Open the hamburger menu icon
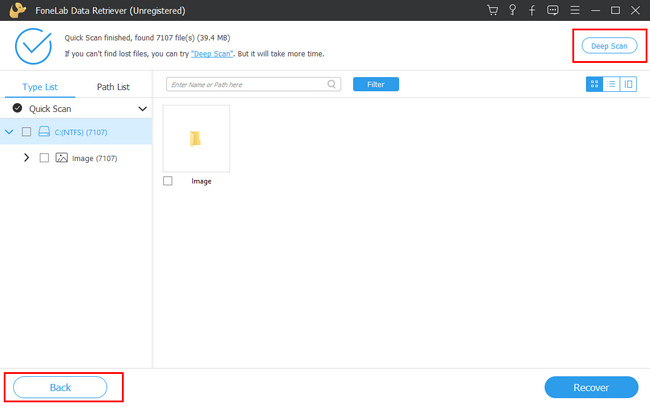Screen dimensions: 650x409 pyautogui.click(x=575, y=10)
